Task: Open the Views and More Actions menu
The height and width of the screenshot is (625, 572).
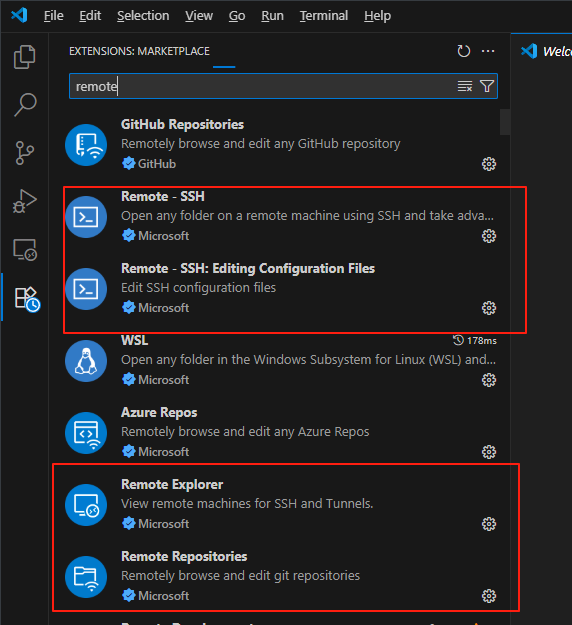Action: (488, 51)
